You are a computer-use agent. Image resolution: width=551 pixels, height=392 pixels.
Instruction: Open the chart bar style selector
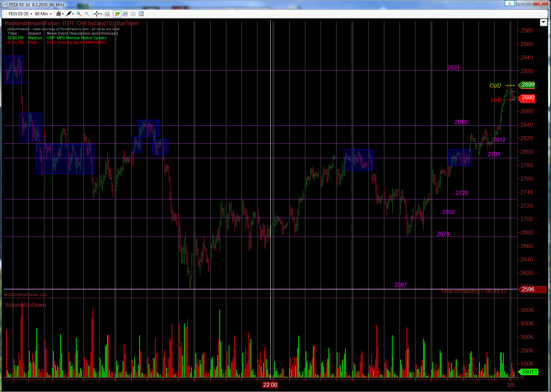[60, 14]
